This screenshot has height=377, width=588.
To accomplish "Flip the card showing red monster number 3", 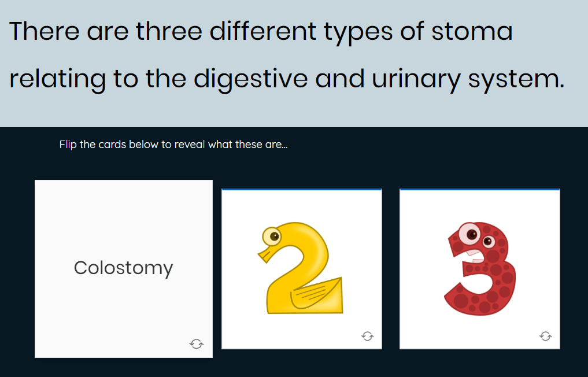I will [x=480, y=269].
